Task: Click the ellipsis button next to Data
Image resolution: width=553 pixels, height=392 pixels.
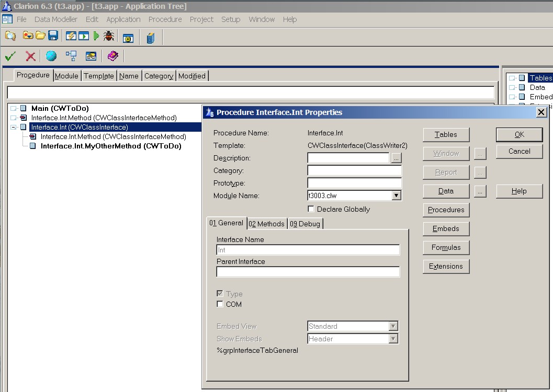Action: click(480, 191)
